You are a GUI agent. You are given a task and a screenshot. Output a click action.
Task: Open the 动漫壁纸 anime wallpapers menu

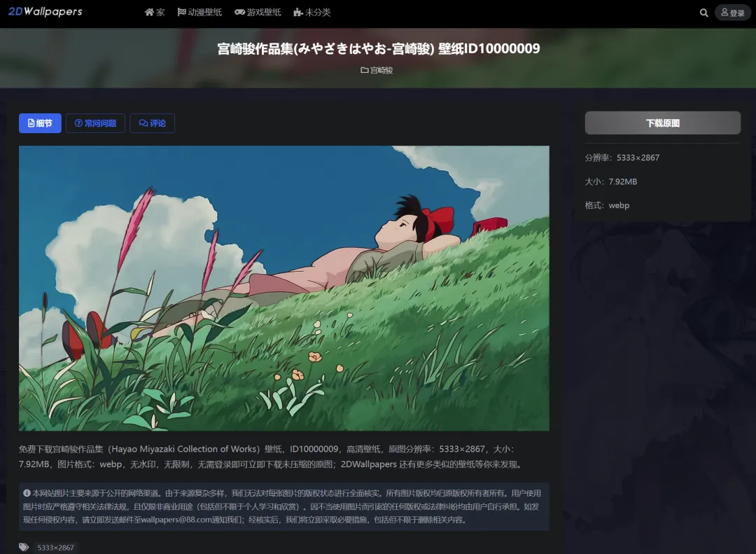(x=199, y=12)
